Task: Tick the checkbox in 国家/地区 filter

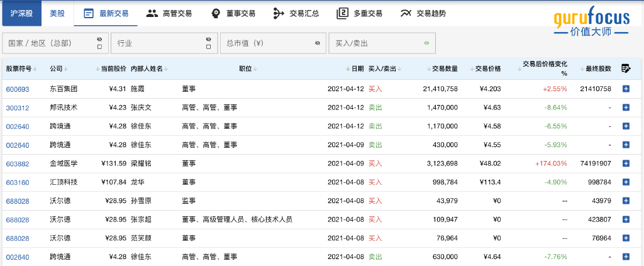Action: pyautogui.click(x=99, y=47)
